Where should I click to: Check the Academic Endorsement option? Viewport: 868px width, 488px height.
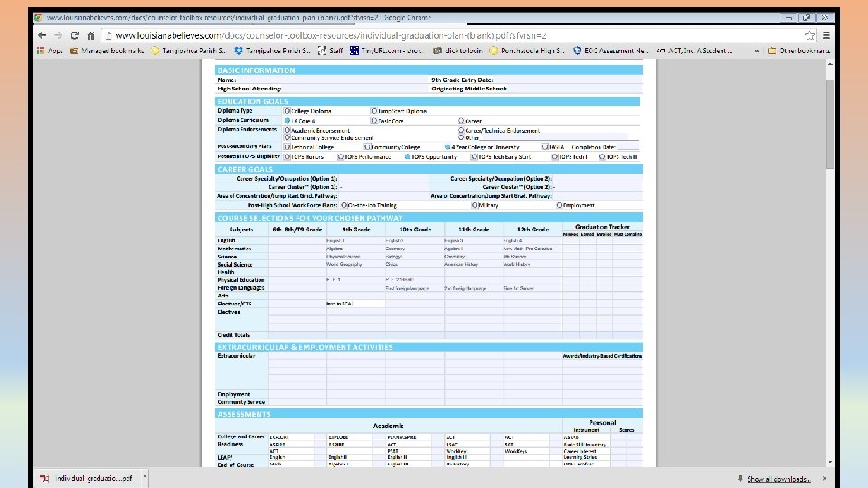[288, 130]
